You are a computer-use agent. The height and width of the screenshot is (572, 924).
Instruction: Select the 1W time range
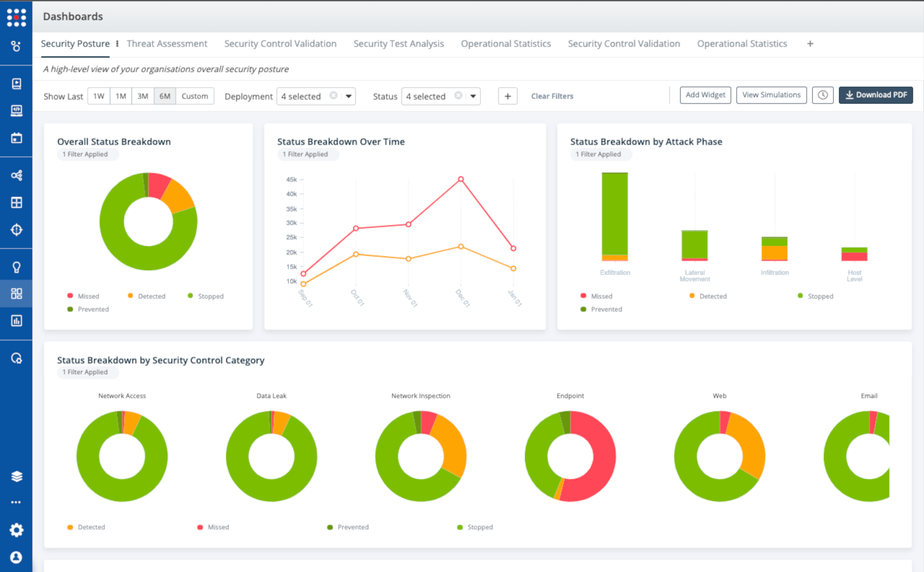[x=99, y=96]
